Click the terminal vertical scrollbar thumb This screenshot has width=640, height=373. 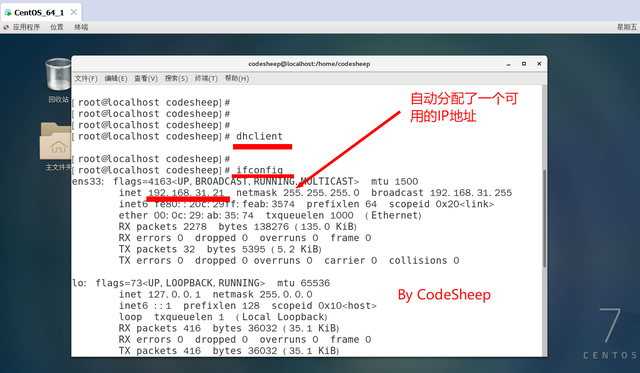[x=544, y=218]
